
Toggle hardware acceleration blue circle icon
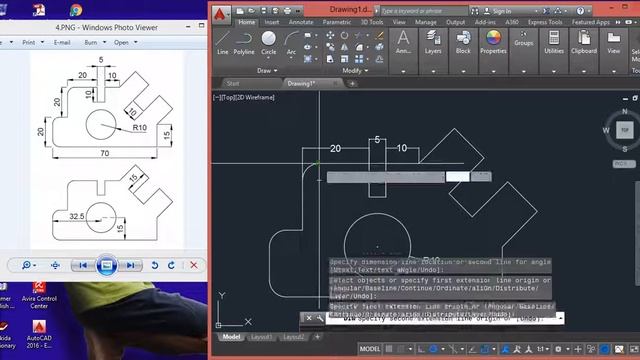(604, 349)
